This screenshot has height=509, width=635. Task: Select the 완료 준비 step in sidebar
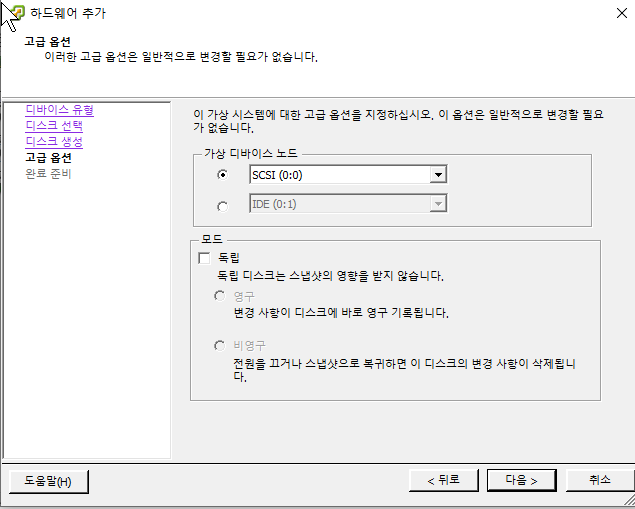[48, 174]
